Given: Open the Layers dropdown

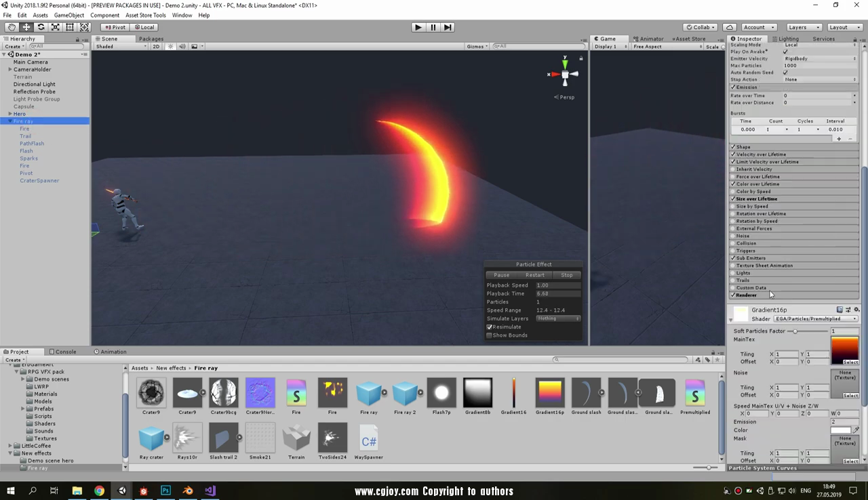Looking at the screenshot, I should [804, 27].
